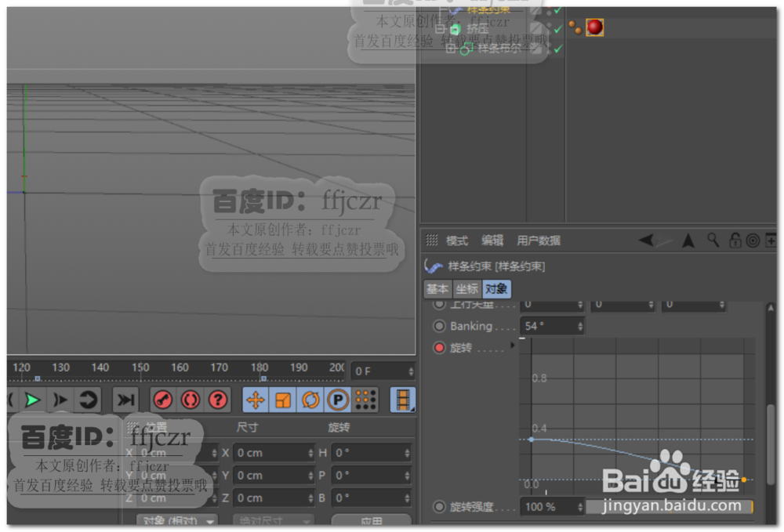Click orange dots tag on 挤压 row
784x532 pixels.
pyautogui.click(x=575, y=27)
